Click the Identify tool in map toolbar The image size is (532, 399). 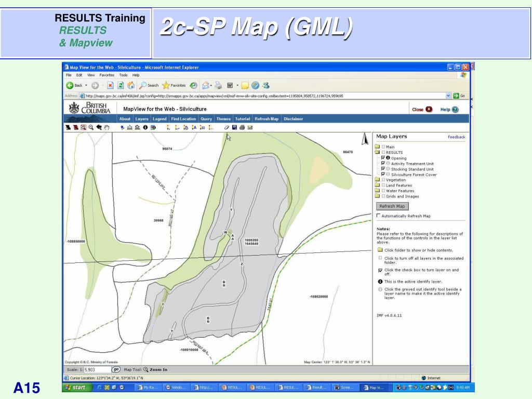[x=145, y=128]
